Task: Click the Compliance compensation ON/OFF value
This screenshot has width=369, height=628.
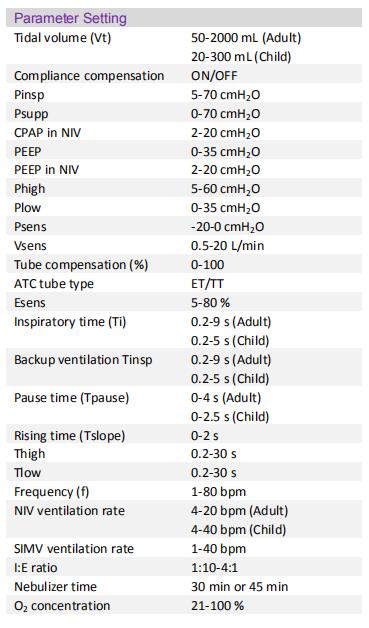Action: point(214,76)
